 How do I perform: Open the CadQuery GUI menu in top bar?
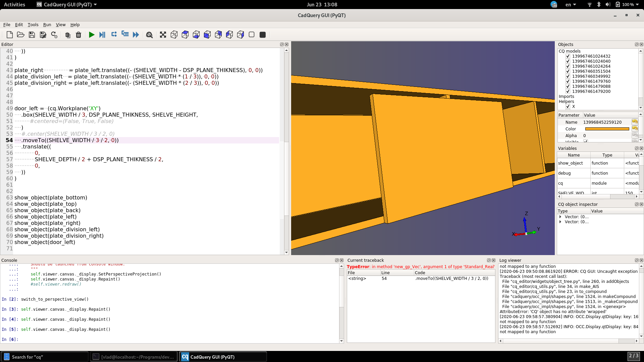66,4
